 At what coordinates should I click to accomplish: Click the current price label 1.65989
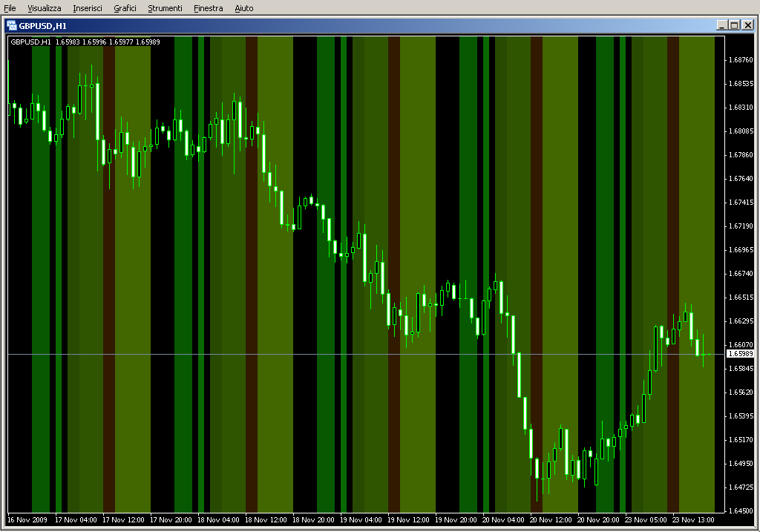click(741, 354)
